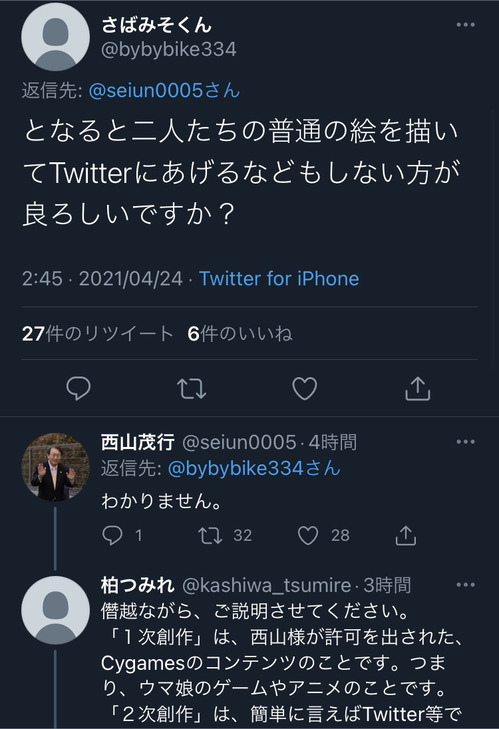The width and height of the screenshot is (499, 729).
Task: Retweet the main tweet by さばみそくん
Action: click(x=192, y=389)
